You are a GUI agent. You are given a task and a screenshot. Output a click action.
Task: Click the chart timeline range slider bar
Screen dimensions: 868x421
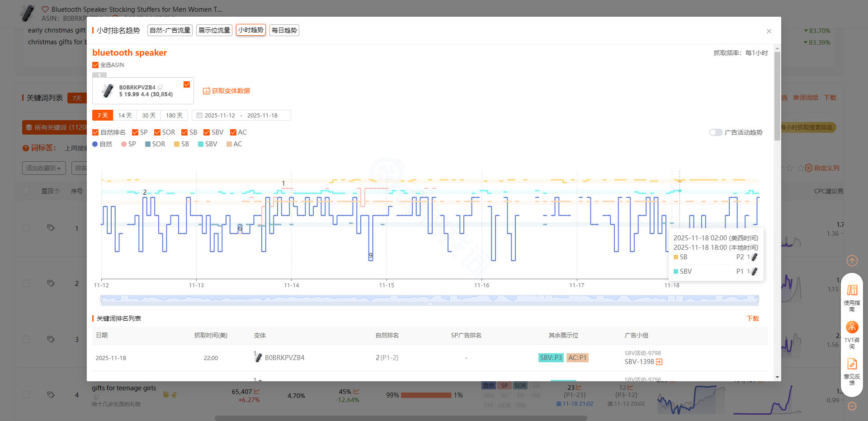[429, 299]
